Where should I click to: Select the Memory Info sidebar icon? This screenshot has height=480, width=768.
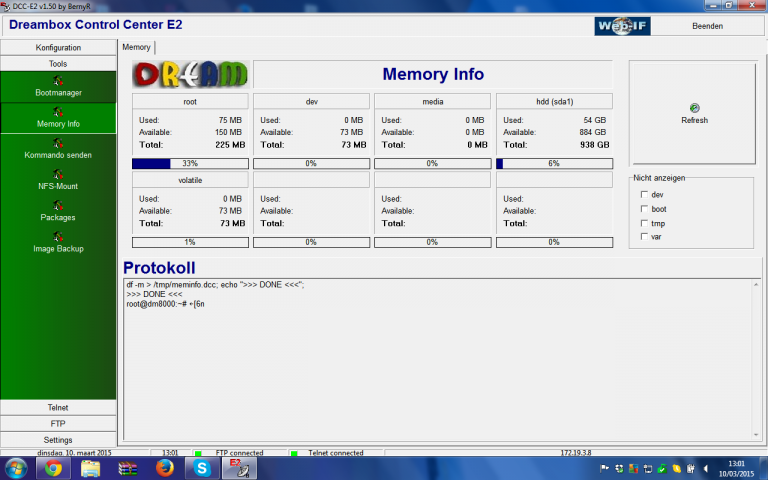(x=58, y=113)
